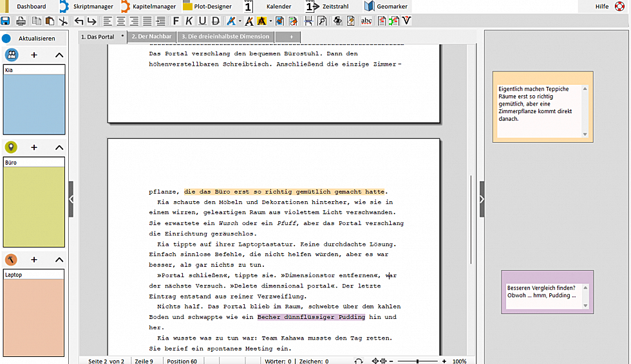Screen dimensions: 631x364
Task: Open the pink Pudding comment note
Action: click(x=547, y=291)
